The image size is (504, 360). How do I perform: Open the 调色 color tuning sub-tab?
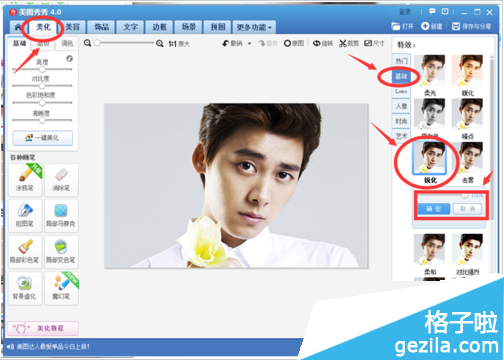click(x=67, y=43)
